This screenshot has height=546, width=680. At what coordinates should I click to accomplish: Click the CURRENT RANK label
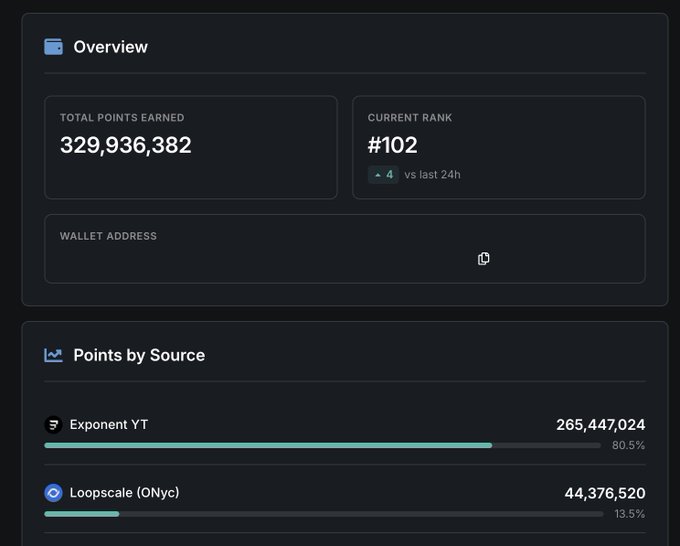tap(410, 118)
